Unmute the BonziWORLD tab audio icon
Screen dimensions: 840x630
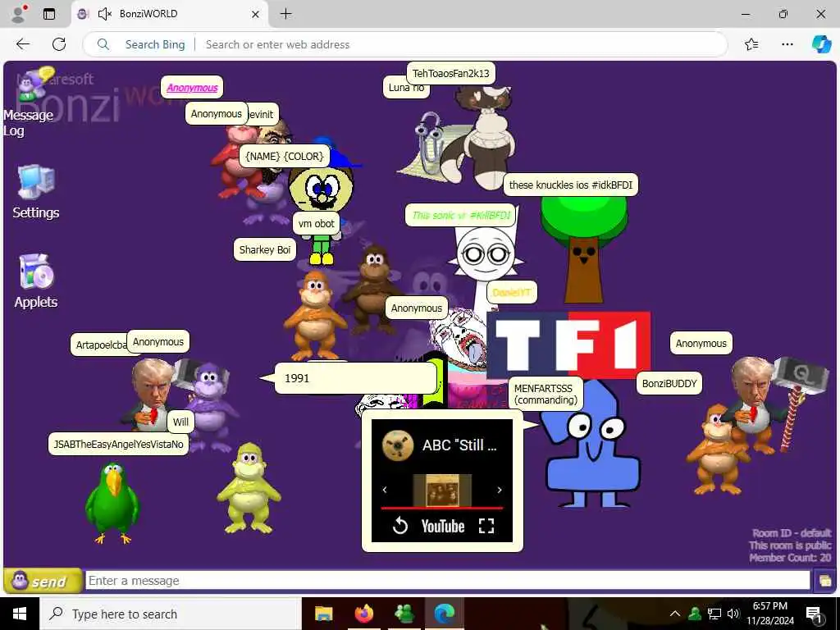104,14
